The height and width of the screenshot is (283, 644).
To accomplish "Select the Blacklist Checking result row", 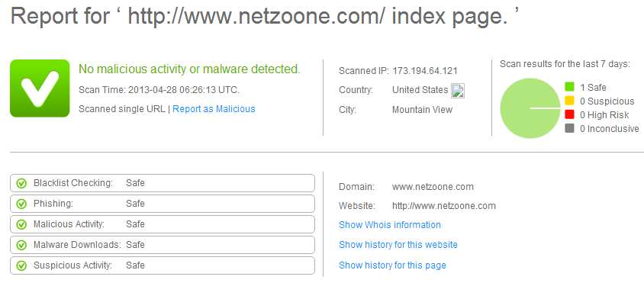I will coord(163,183).
